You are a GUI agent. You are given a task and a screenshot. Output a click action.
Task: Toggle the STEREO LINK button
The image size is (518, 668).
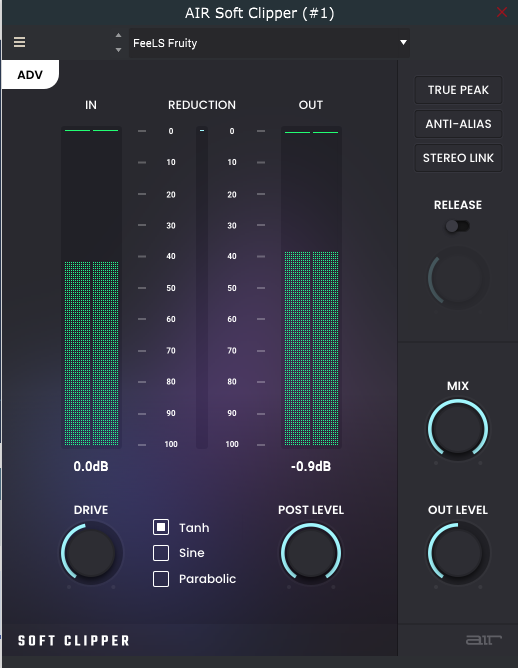pos(458,158)
